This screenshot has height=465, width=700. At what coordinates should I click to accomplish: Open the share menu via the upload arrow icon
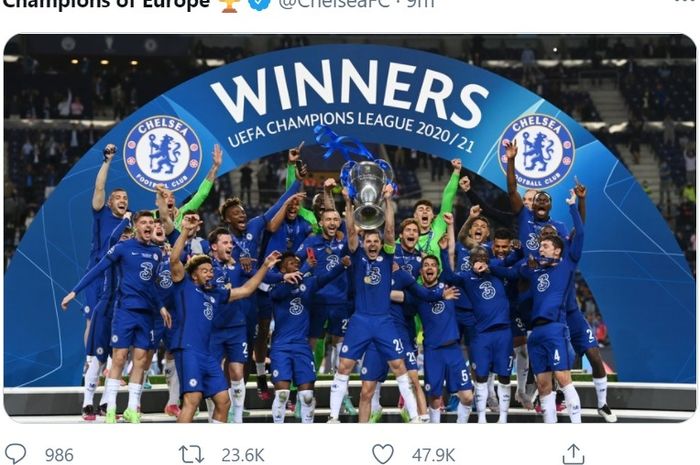click(x=573, y=454)
